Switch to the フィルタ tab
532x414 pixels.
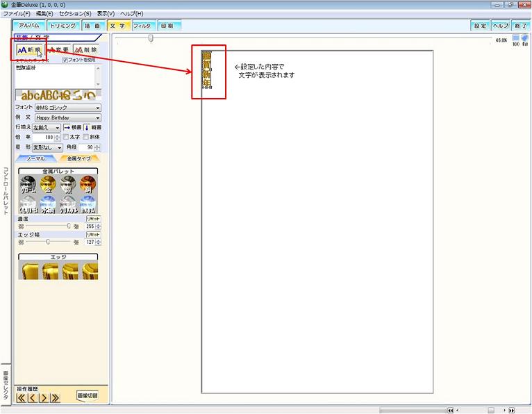tap(142, 26)
